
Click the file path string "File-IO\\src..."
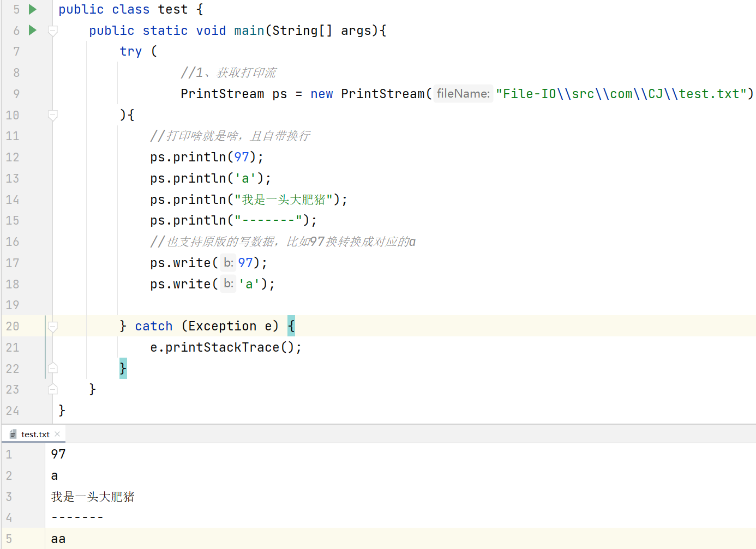point(621,94)
